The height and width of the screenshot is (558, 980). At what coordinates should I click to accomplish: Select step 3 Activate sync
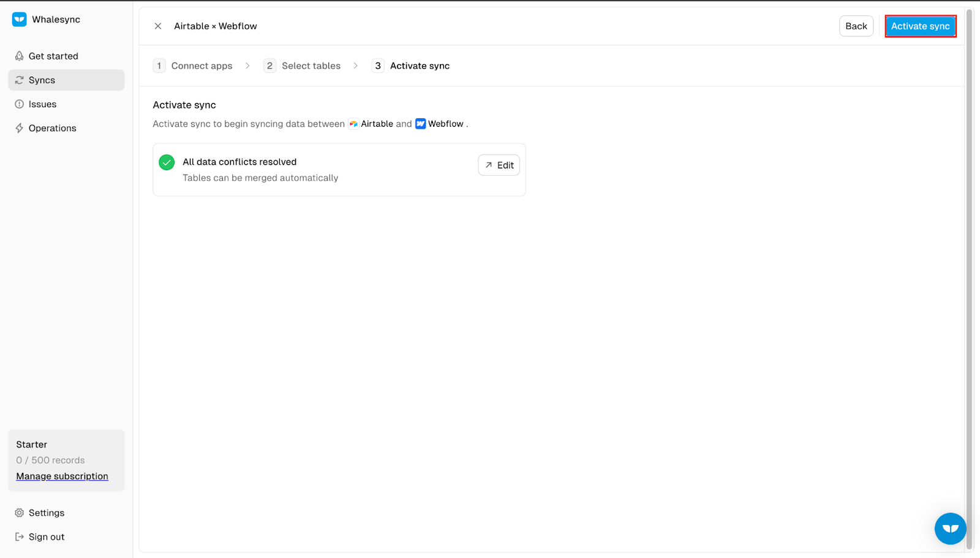tap(411, 66)
